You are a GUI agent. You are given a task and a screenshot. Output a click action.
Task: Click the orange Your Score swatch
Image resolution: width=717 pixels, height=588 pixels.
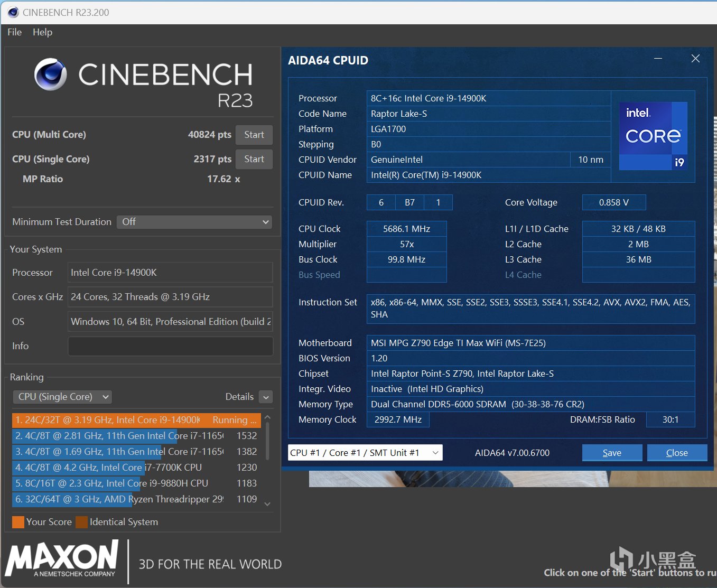click(18, 522)
